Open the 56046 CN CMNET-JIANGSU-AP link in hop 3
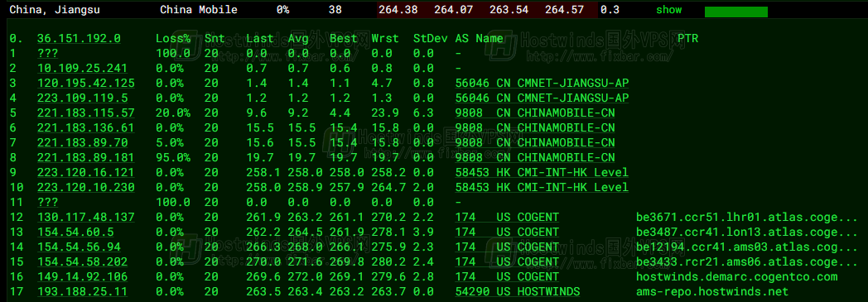This screenshot has width=868, height=302. coord(542,83)
